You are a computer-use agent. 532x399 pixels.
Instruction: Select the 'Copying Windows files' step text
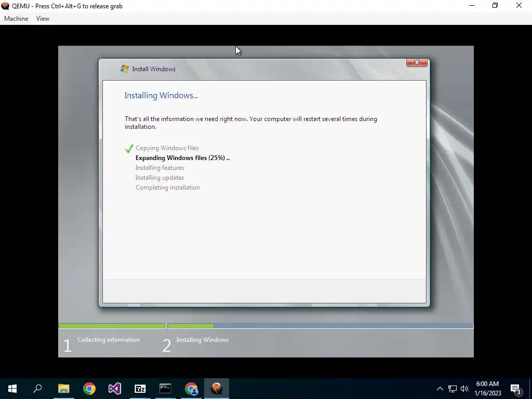[x=167, y=148]
